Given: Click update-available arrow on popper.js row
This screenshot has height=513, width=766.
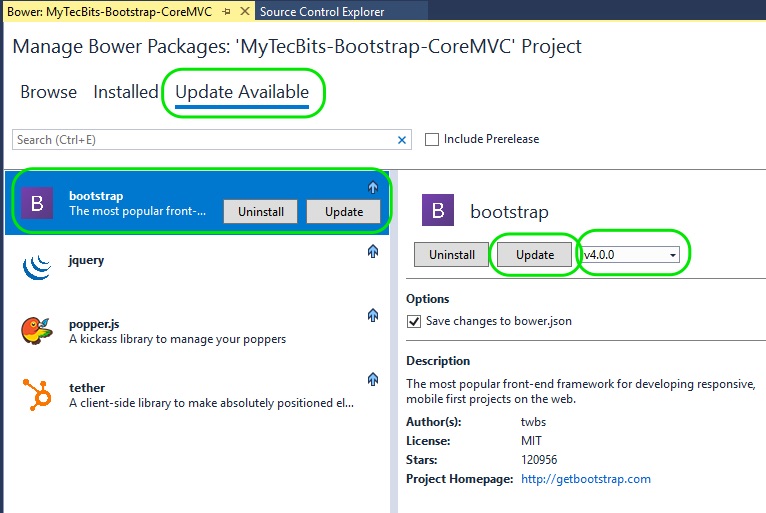Looking at the screenshot, I should pos(373,315).
